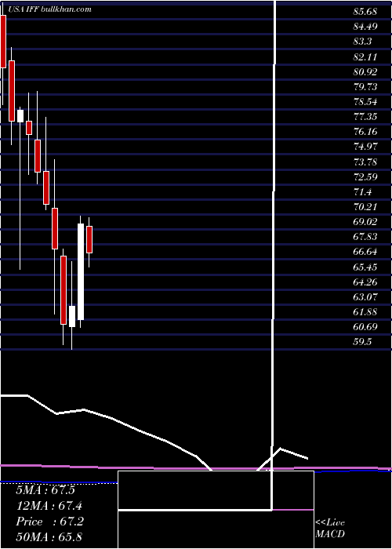Screen dimensions: 392x549
Task: Click the <<Live MACD label
Action: pyautogui.click(x=330, y=529)
